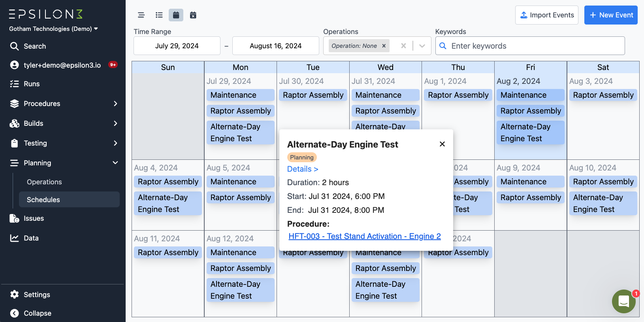Select the calendar-with-X view icon
Viewport: 644px width, 322px height.
[193, 15]
